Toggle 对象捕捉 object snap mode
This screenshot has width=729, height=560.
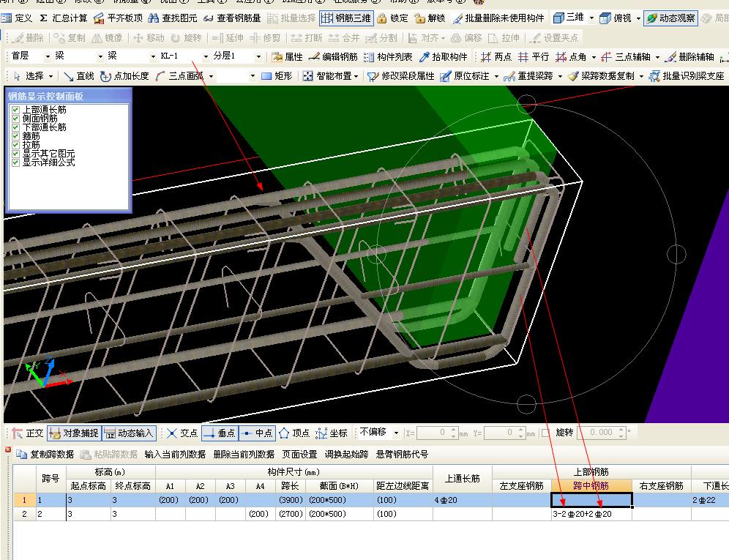pyautogui.click(x=73, y=433)
